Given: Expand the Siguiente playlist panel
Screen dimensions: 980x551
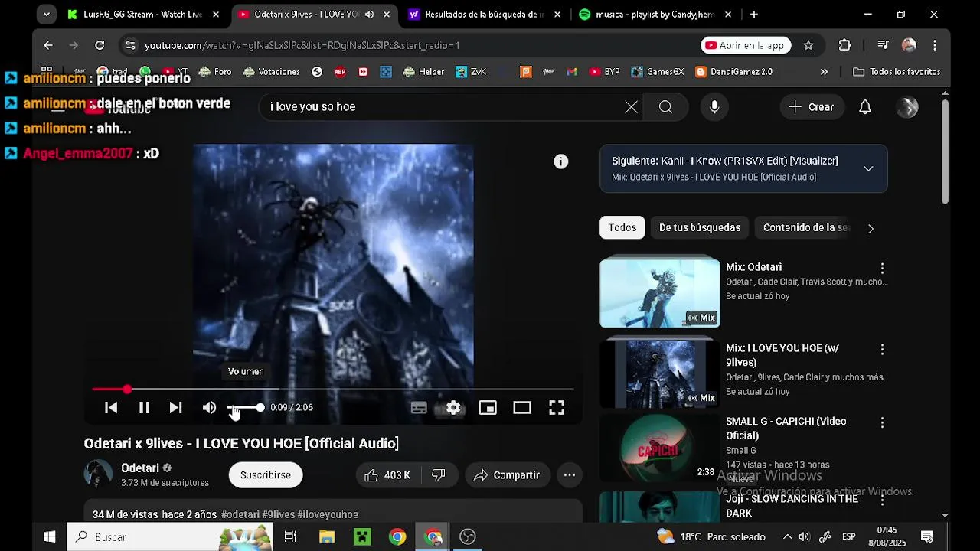Looking at the screenshot, I should pyautogui.click(x=868, y=168).
